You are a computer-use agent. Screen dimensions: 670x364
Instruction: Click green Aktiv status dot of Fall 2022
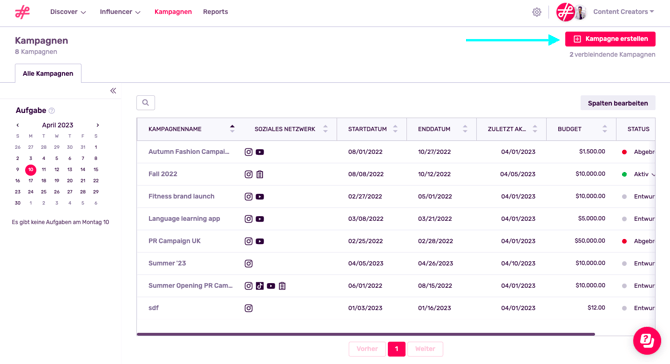coord(624,174)
